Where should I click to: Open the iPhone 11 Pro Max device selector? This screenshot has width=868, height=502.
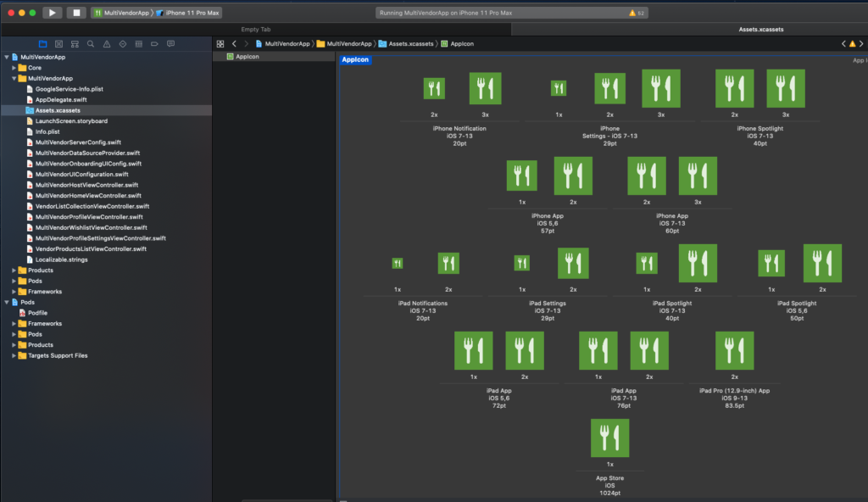191,13
